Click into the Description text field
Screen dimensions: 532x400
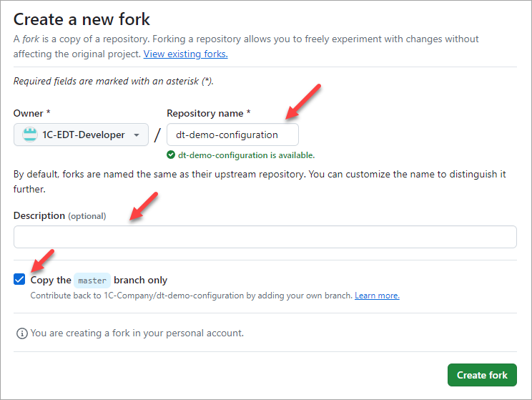[265, 237]
